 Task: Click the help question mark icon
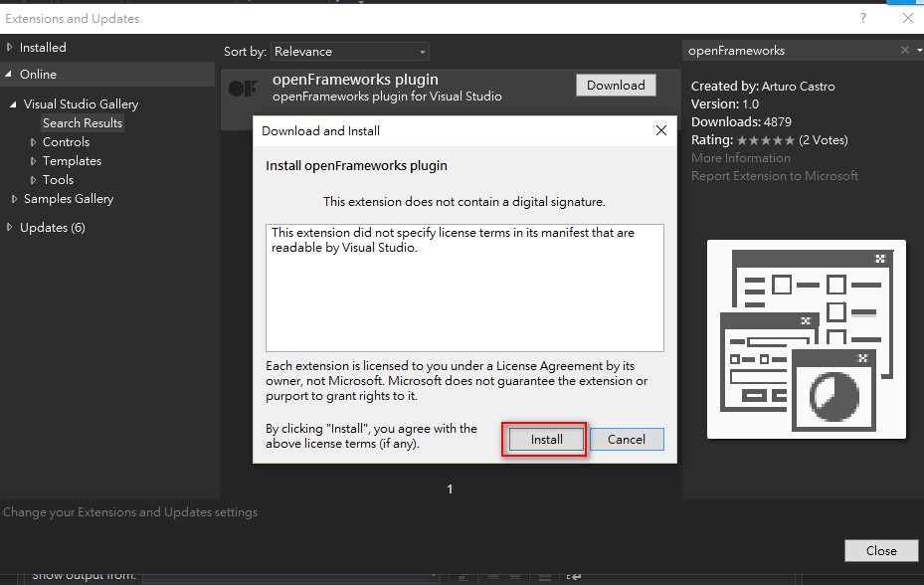(861, 18)
